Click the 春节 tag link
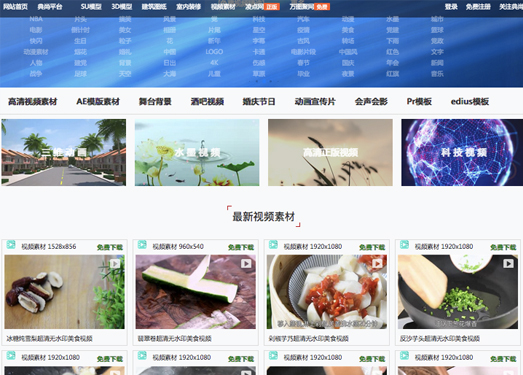 (x=303, y=63)
